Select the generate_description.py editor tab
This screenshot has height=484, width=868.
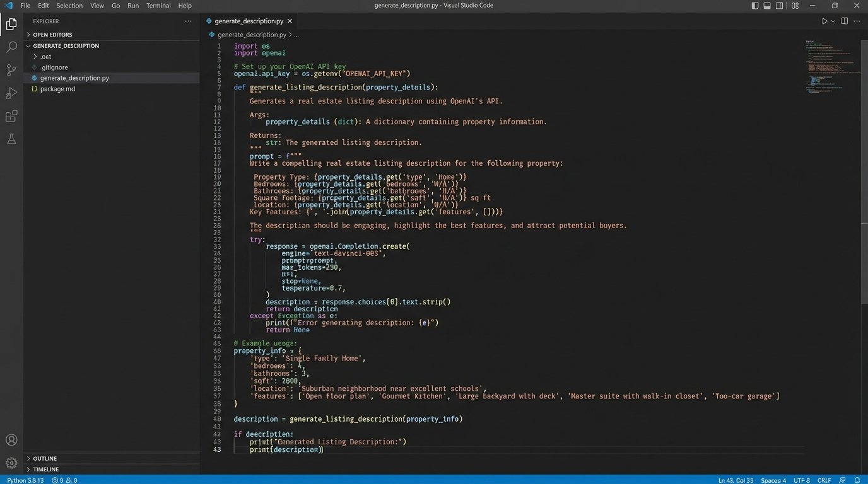coord(249,21)
